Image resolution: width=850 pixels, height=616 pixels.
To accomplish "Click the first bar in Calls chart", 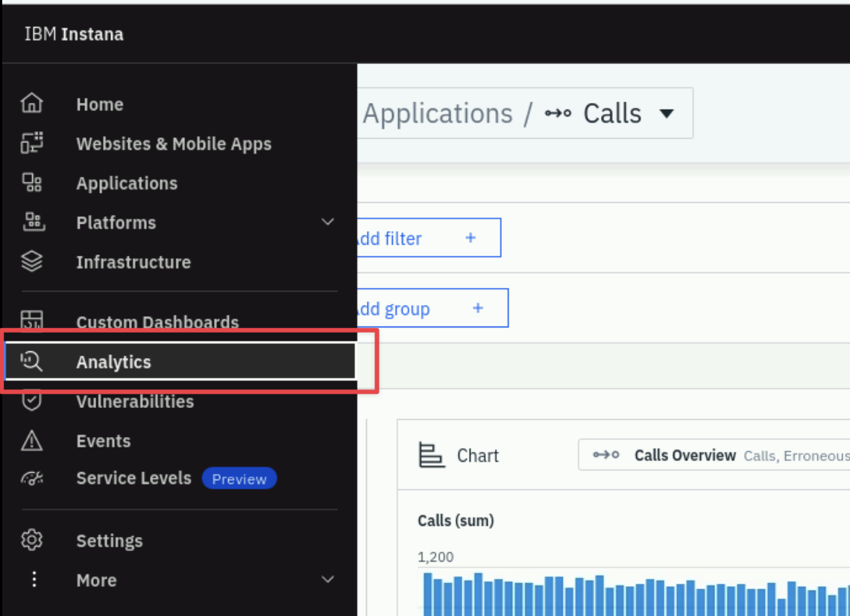I will [428, 594].
